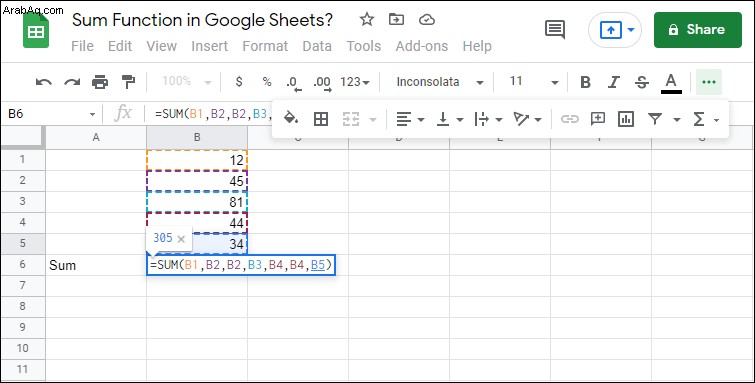Viewport: 755px width, 383px height.
Task: Dismiss the 305 formula preview tooltip
Action: tap(181, 238)
